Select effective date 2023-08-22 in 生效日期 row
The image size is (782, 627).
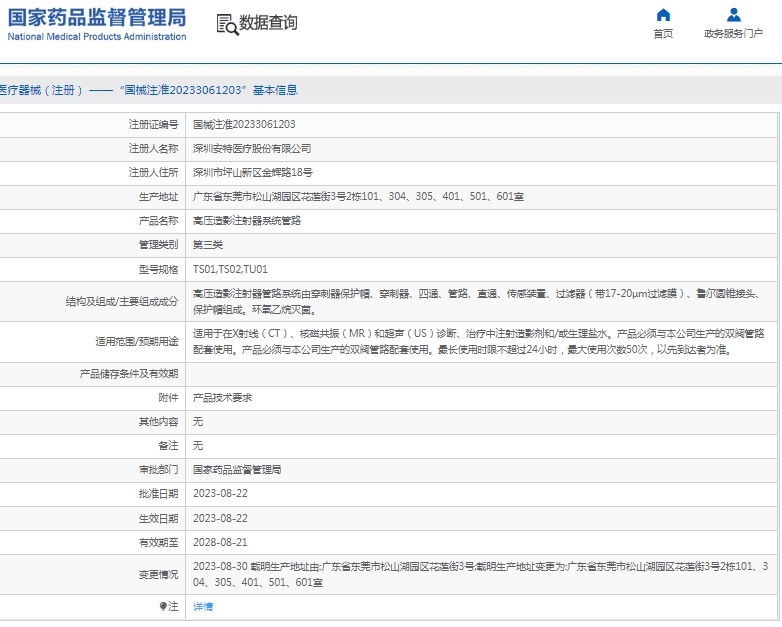220,518
